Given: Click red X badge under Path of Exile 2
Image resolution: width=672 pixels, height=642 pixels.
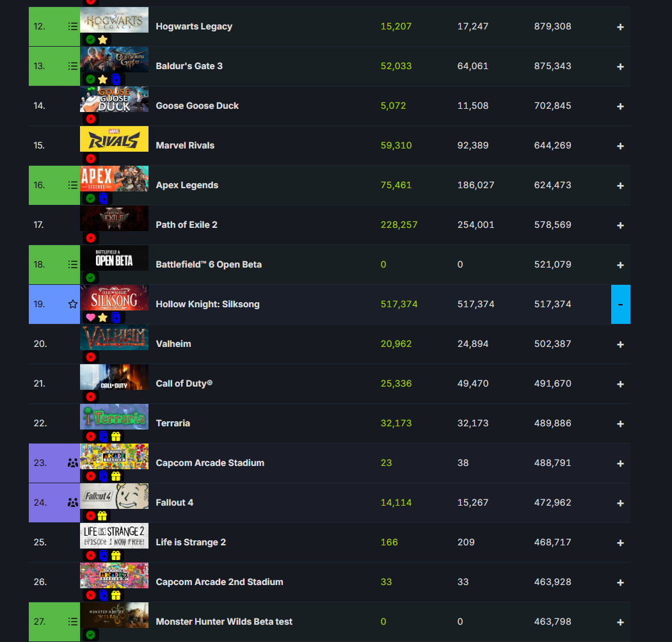Looking at the screenshot, I should (90, 238).
